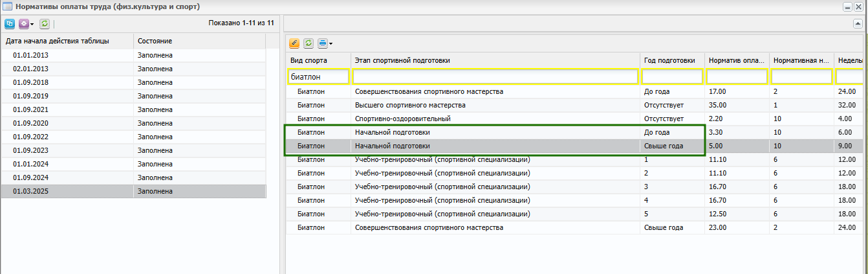Click the Этап спортивной подготовки filter field

pyautogui.click(x=495, y=76)
